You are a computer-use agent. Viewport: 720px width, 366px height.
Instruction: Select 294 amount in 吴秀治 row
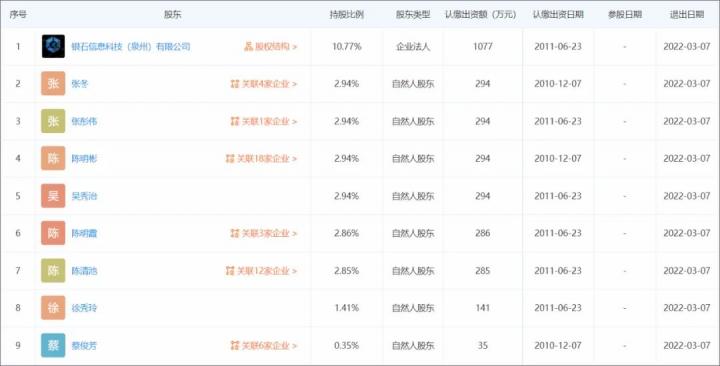click(483, 196)
